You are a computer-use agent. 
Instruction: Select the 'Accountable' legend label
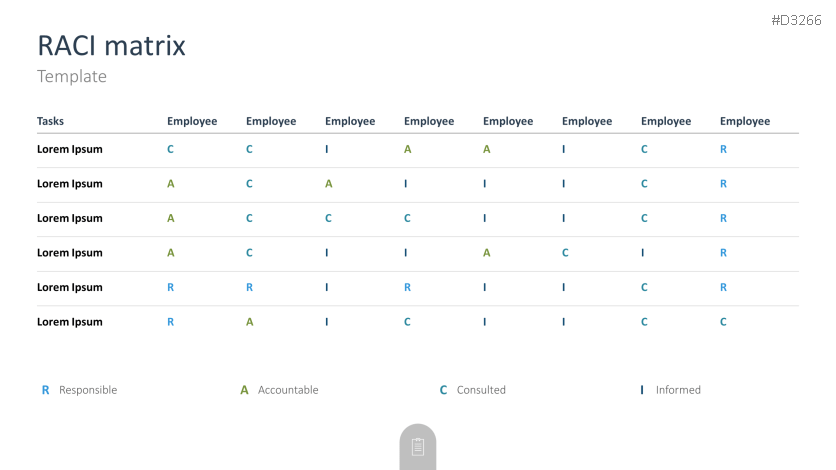288,390
